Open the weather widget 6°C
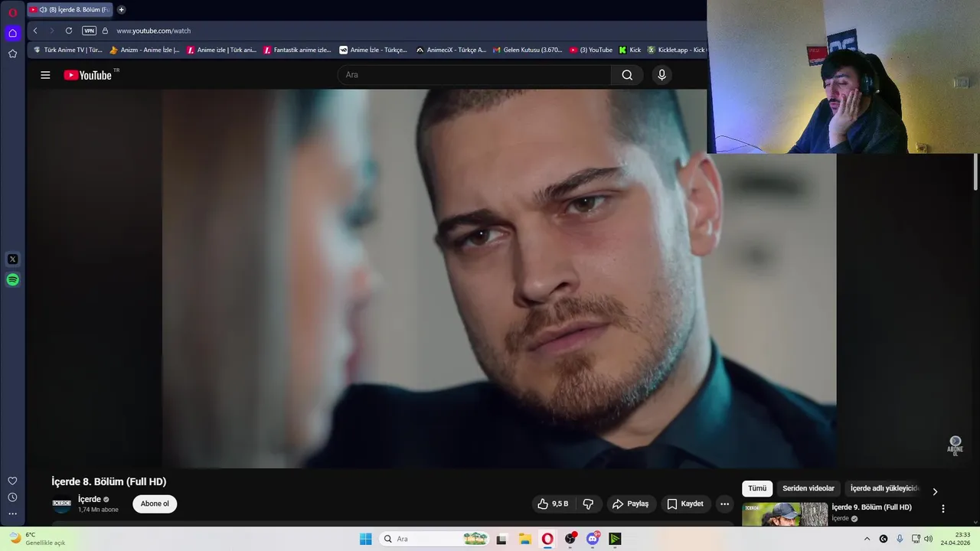This screenshot has width=980, height=551. click(x=37, y=539)
